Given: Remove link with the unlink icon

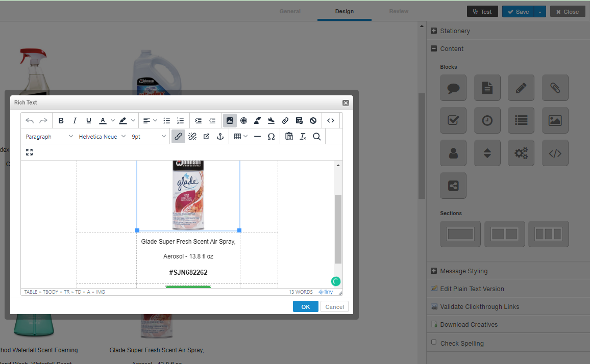Looking at the screenshot, I should coord(192,137).
